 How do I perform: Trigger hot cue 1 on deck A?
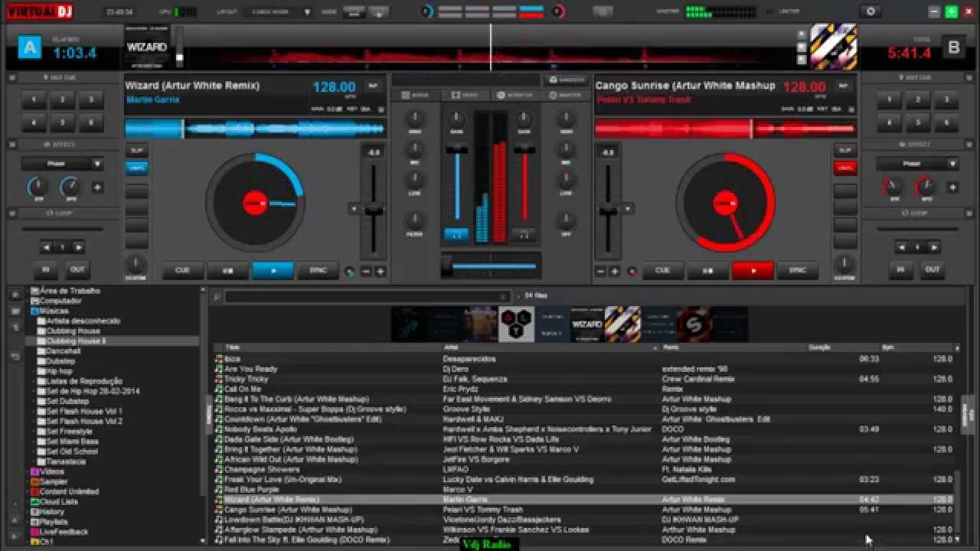tap(34, 99)
